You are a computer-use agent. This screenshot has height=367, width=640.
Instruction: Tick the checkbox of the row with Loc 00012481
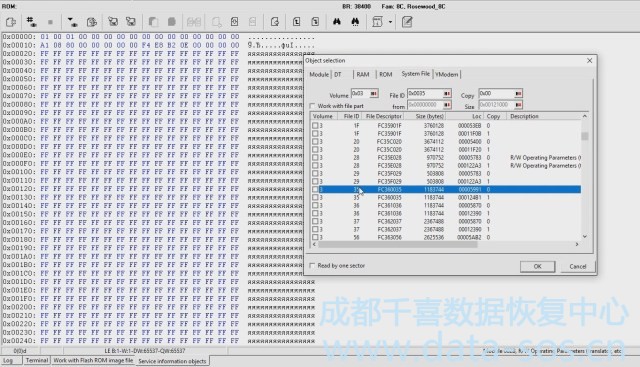(x=315, y=197)
